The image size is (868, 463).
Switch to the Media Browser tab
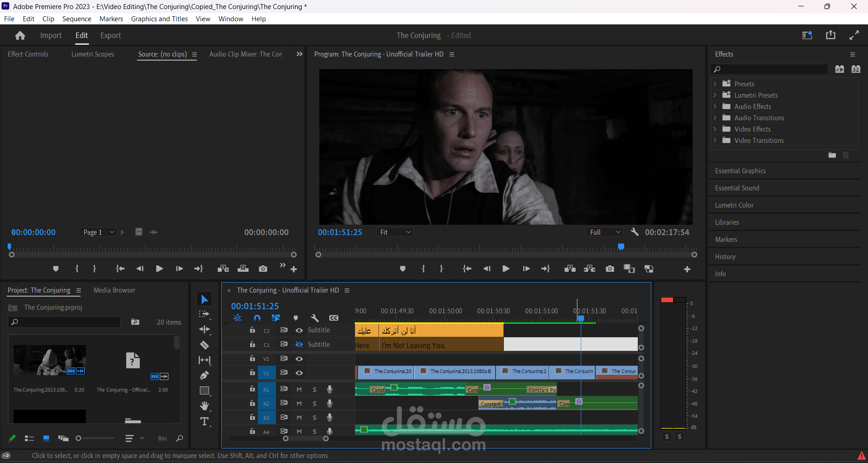pos(114,290)
